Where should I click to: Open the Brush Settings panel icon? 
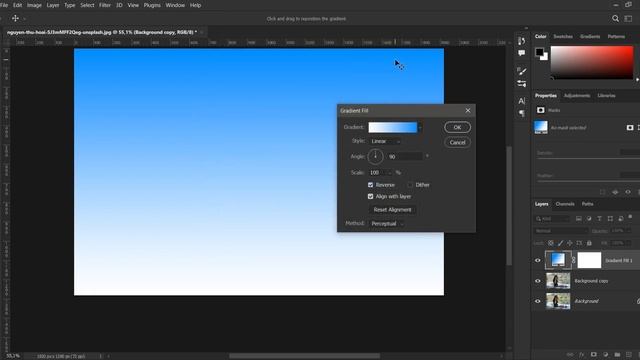(521, 71)
